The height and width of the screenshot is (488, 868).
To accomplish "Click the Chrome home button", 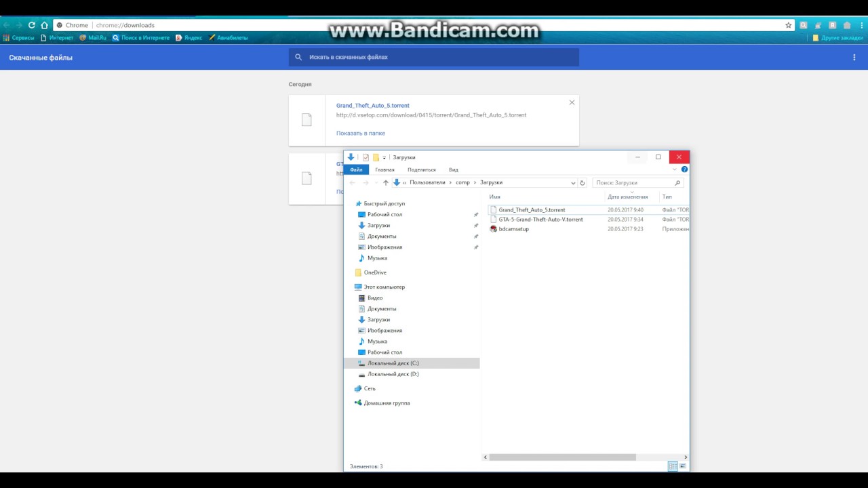I will (x=44, y=25).
